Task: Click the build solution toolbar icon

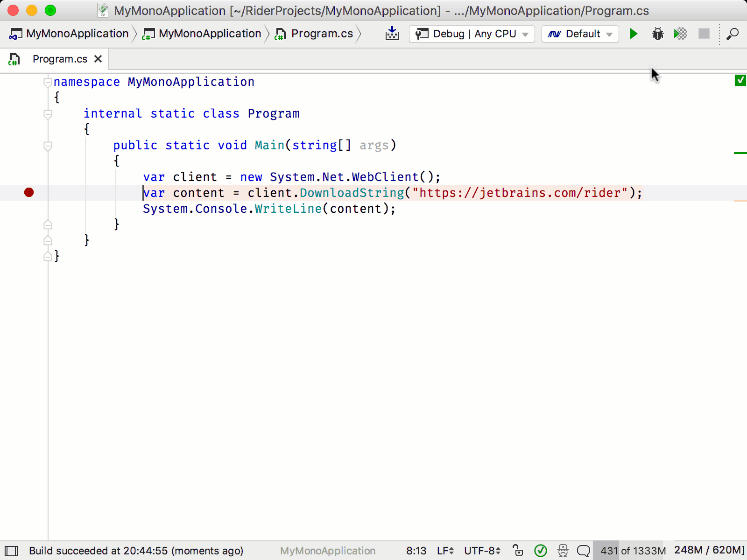Action: click(x=392, y=34)
